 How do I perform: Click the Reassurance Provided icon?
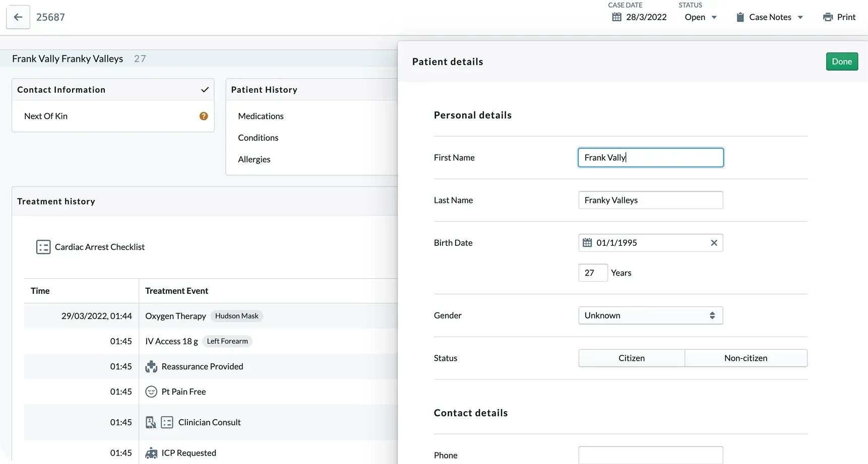(151, 367)
